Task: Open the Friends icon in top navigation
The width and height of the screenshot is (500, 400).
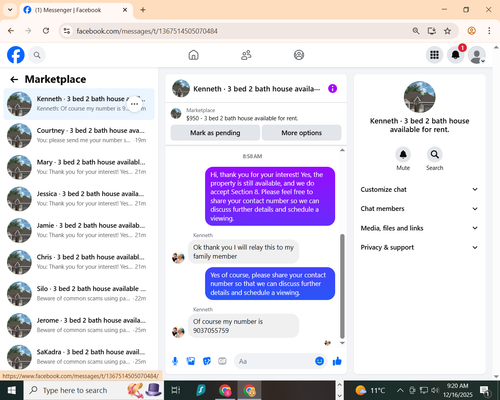Action: [246, 55]
